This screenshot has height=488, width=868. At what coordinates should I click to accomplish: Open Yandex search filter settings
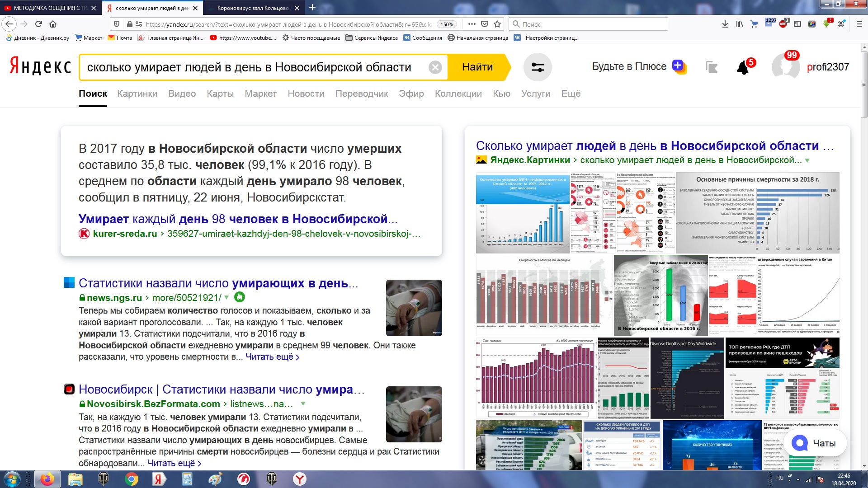538,67
